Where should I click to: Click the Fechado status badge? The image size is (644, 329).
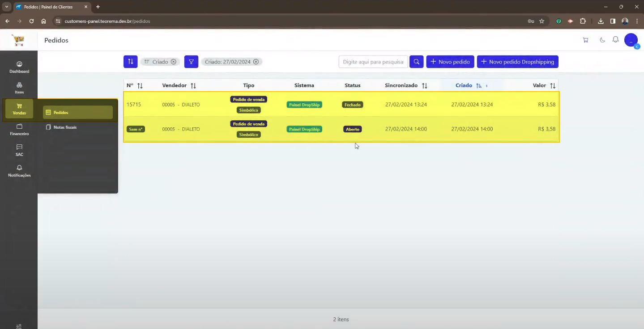coord(353,105)
